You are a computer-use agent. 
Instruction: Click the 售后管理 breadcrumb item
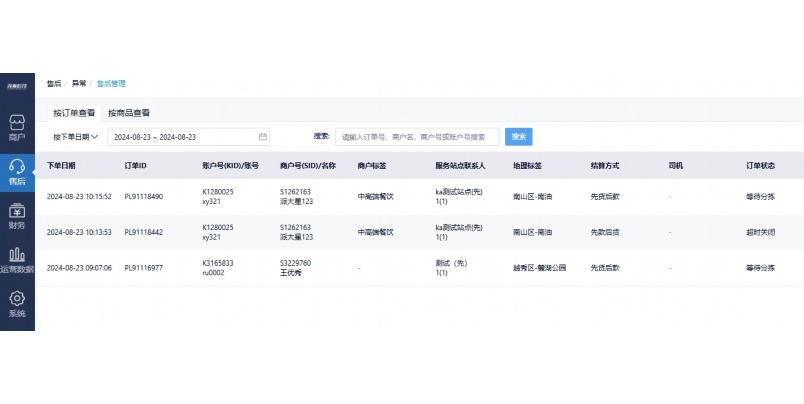point(111,83)
